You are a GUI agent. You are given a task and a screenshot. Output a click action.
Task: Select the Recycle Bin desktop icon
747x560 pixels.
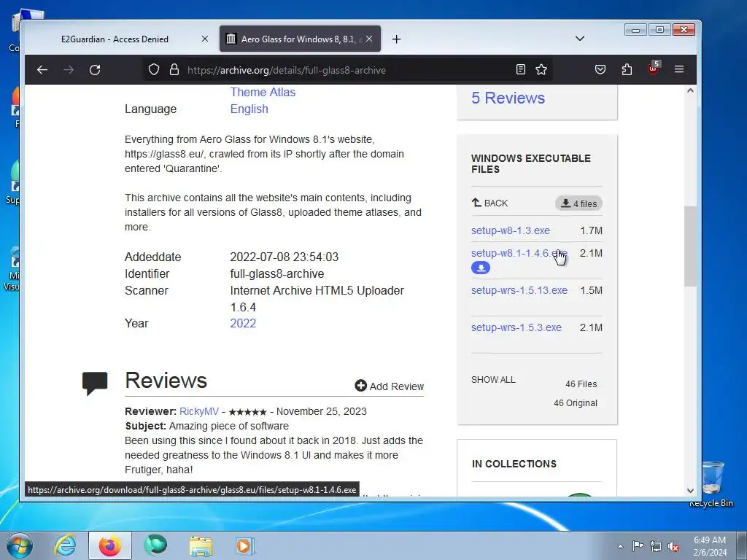point(711,483)
